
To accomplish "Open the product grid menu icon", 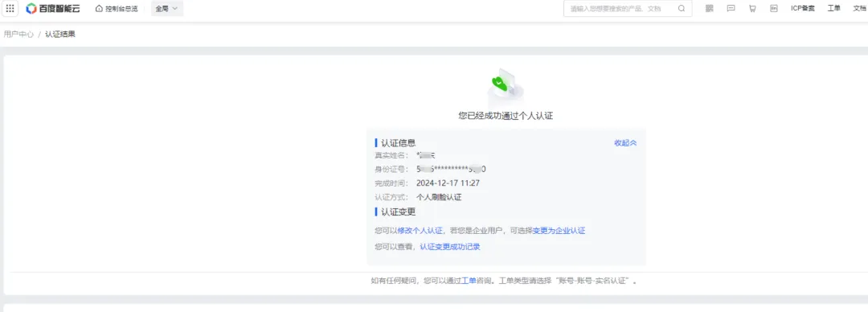I will [x=10, y=8].
